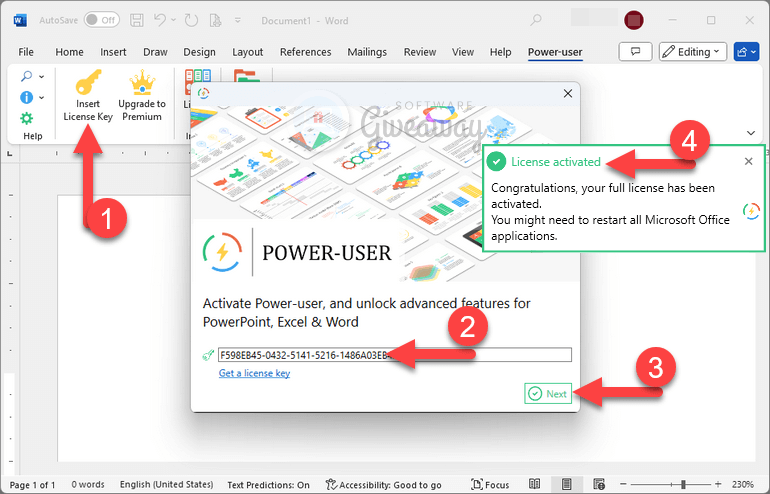Switch to the Review tab

click(420, 52)
